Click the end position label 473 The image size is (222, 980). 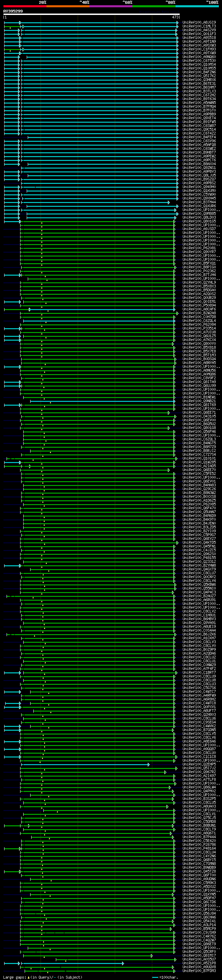(175, 17)
